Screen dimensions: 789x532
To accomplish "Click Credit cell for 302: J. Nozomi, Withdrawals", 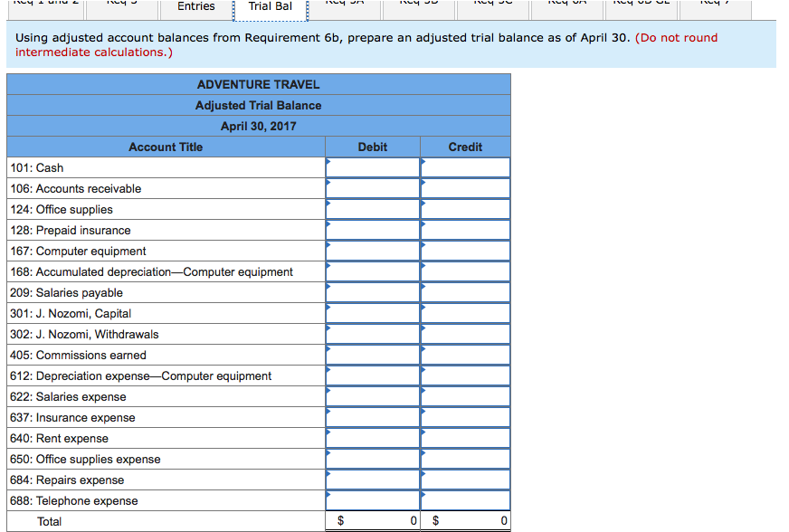I will point(465,334).
